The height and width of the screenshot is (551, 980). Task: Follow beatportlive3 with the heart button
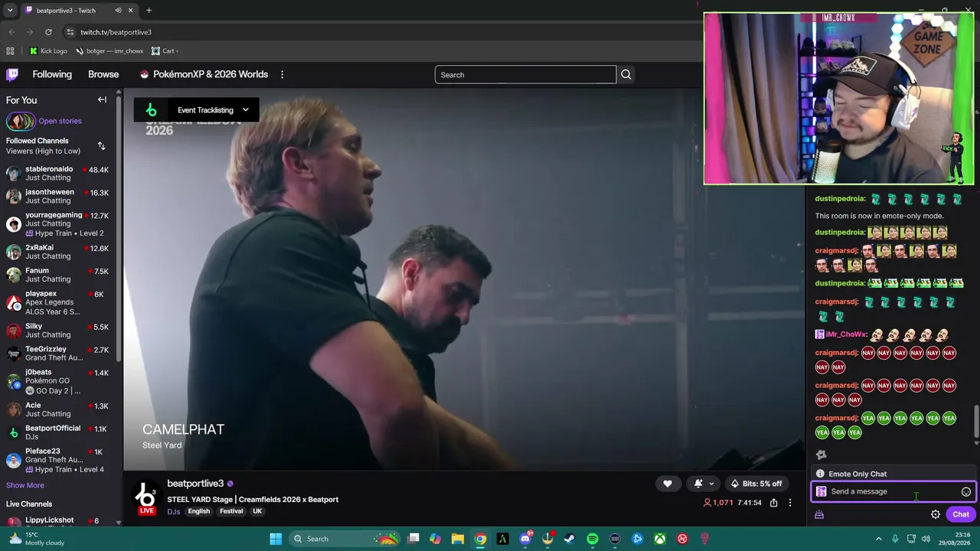[668, 484]
